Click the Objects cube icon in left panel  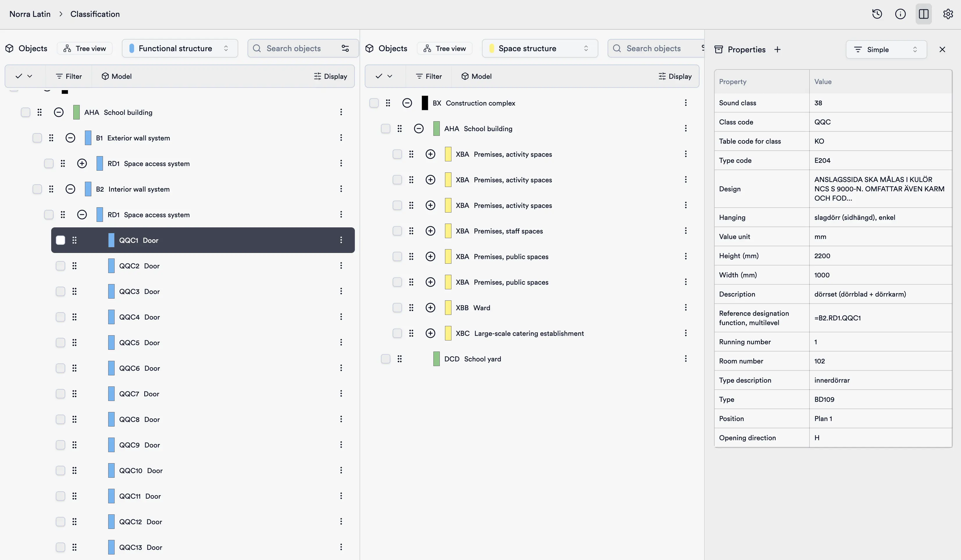(x=9, y=49)
